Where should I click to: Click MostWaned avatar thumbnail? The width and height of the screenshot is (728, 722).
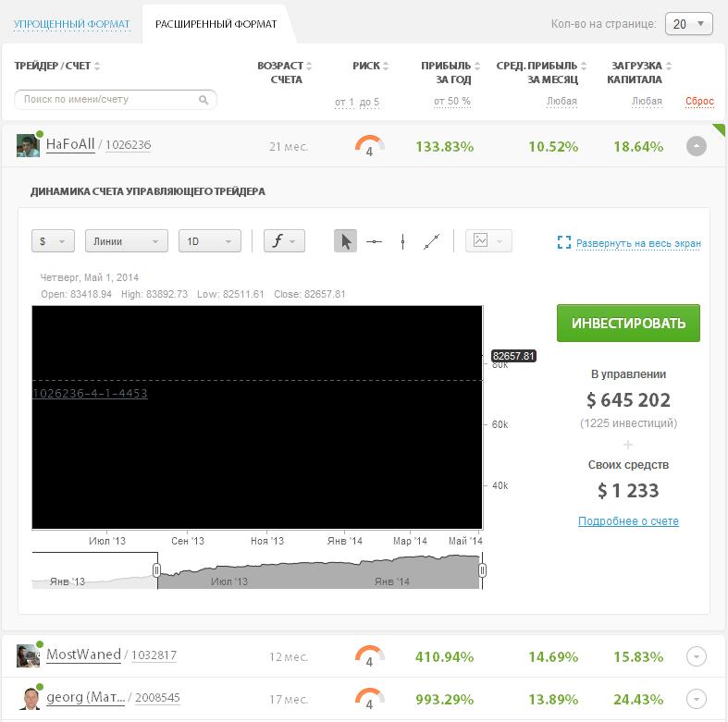[x=28, y=655]
